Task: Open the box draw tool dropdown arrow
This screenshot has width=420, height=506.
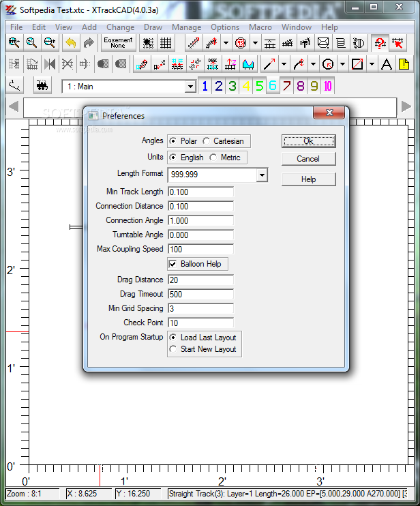Action: (x=372, y=64)
